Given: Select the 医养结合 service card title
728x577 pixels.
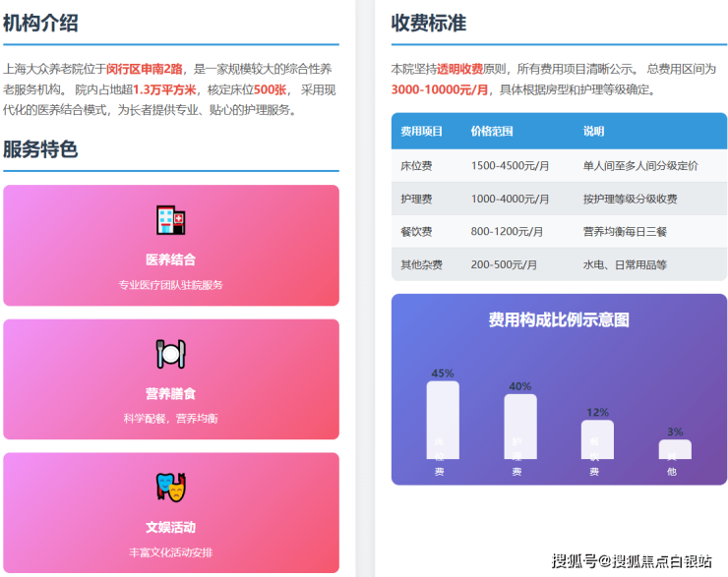Looking at the screenshot, I should click(x=170, y=260).
